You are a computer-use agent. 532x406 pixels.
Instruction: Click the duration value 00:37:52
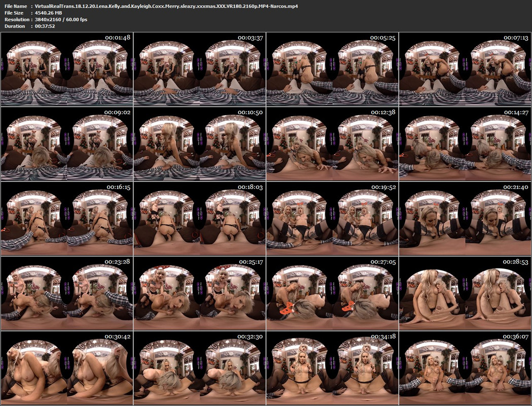pyautogui.click(x=45, y=26)
